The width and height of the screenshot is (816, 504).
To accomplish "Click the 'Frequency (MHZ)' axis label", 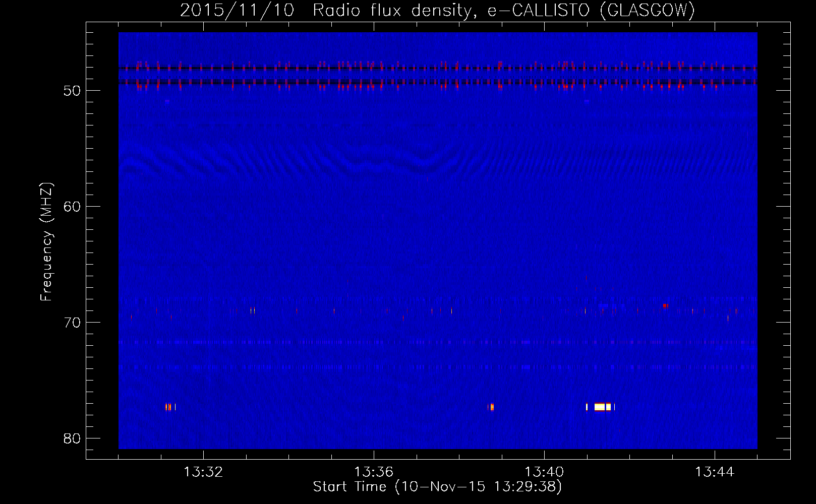I will pyautogui.click(x=46, y=242).
